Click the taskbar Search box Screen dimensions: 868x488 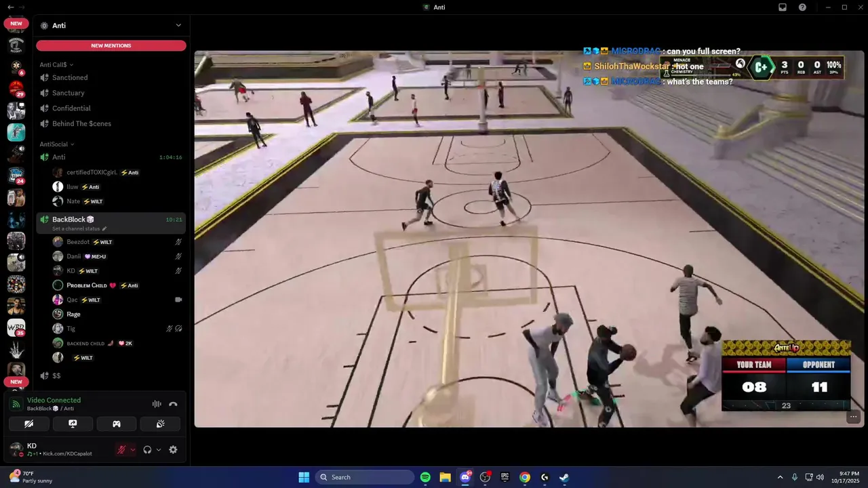[365, 477]
